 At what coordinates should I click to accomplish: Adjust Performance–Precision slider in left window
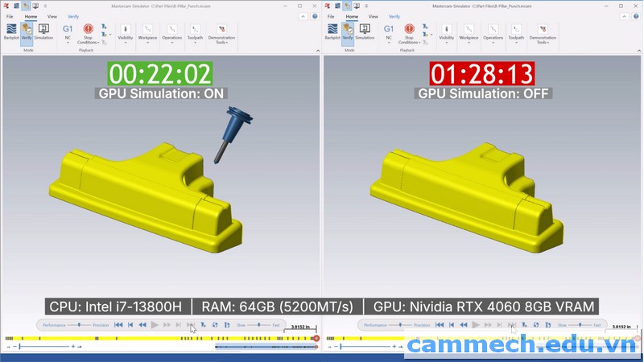coord(78,325)
